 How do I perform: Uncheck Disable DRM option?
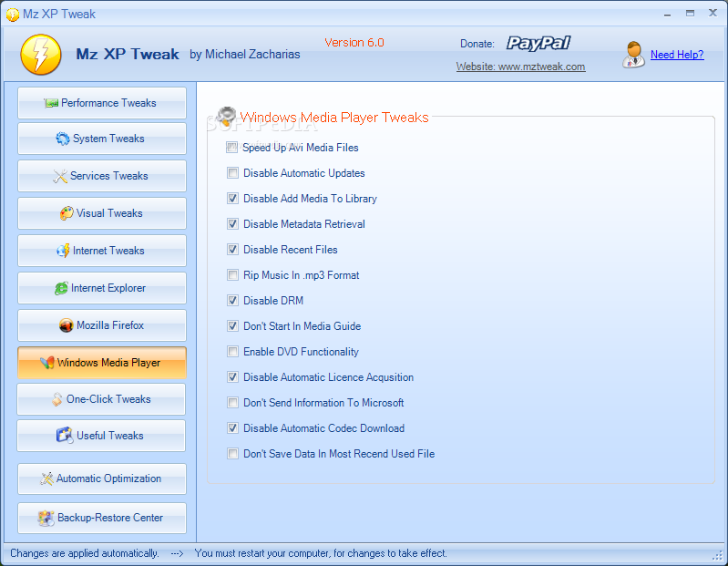coord(232,301)
